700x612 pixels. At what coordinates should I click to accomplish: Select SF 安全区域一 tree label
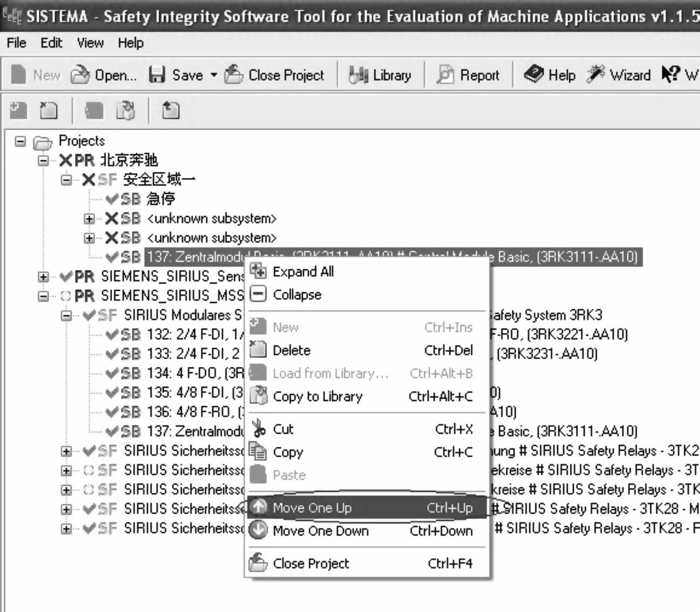[159, 180]
